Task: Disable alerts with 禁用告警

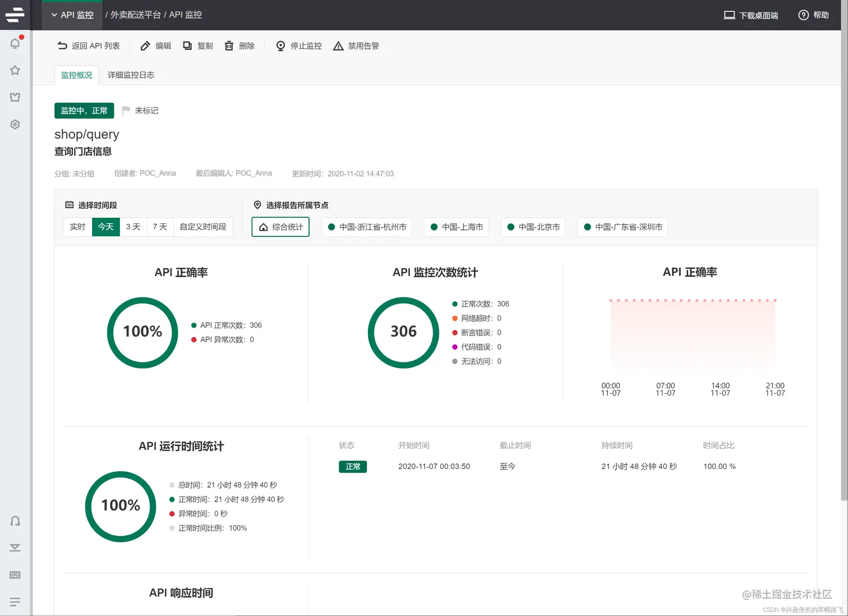Action: (x=356, y=46)
